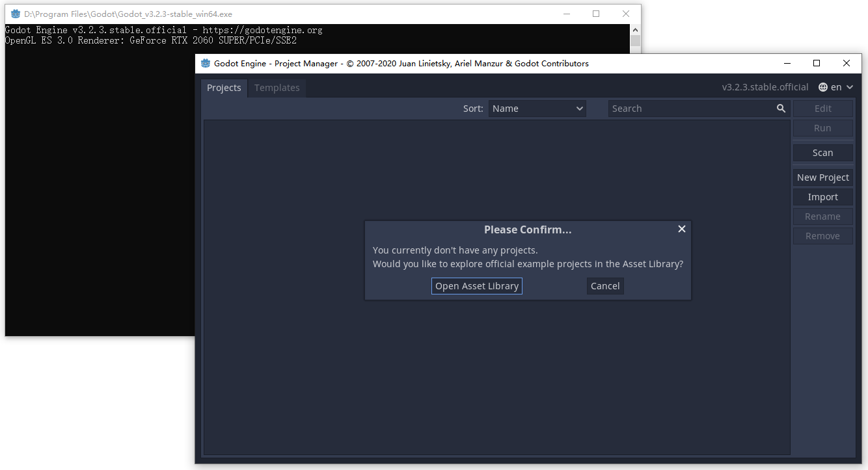Close the Please Confirm dialog with X

682,229
